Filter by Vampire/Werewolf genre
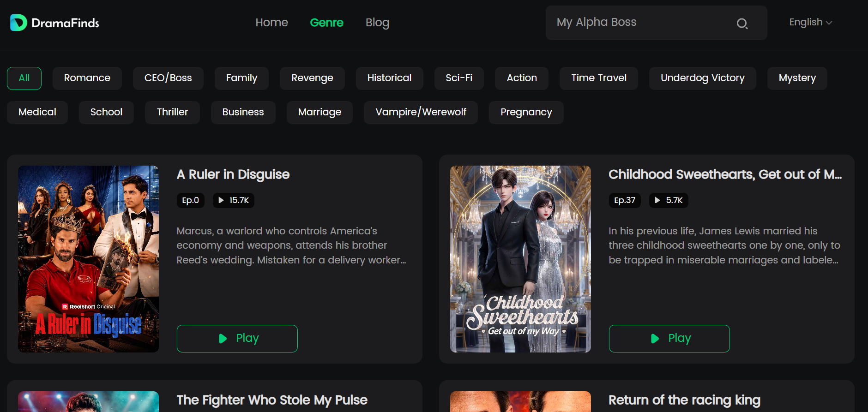Viewport: 868px width, 412px height. pos(421,113)
